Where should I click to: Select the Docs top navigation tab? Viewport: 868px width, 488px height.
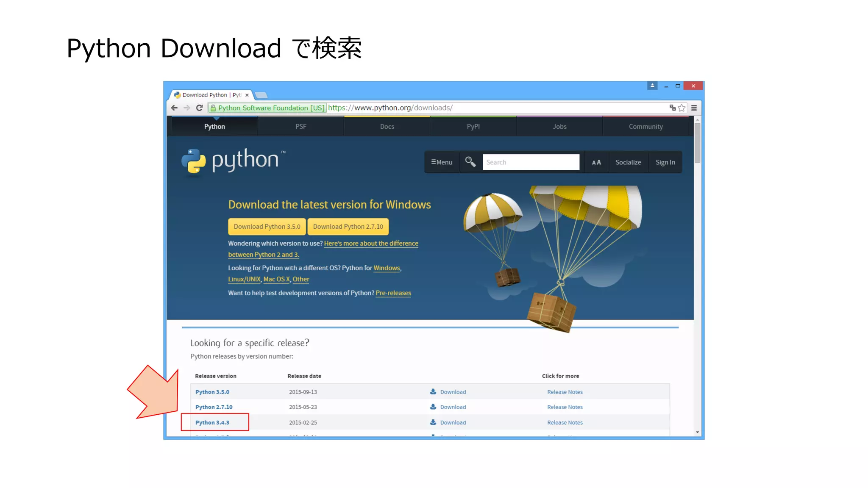coord(387,127)
